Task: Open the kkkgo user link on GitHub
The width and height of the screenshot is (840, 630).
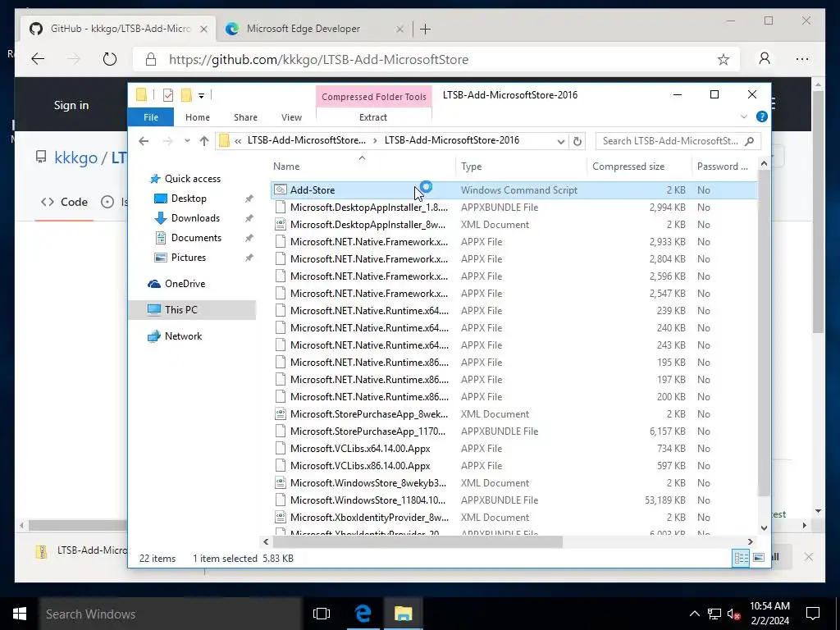Action: point(75,157)
